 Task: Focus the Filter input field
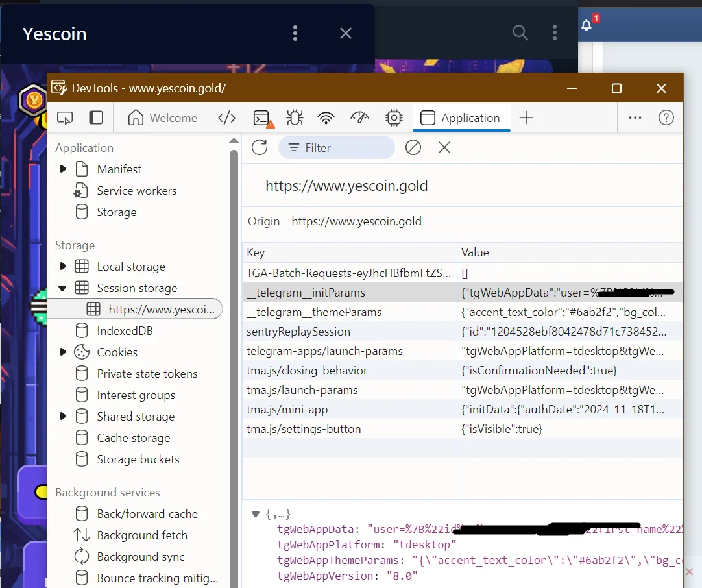tap(337, 147)
